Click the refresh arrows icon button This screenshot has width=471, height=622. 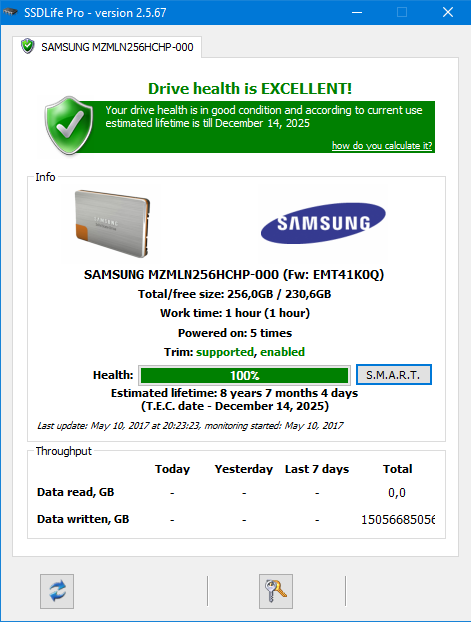point(57,591)
